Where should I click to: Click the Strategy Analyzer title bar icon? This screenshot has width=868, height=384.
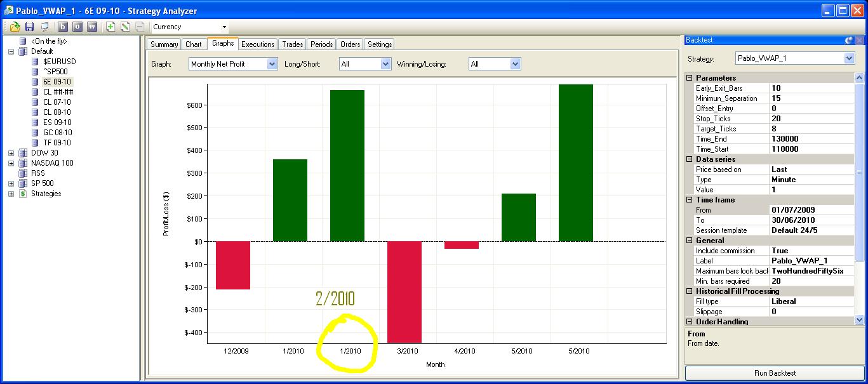(9, 10)
